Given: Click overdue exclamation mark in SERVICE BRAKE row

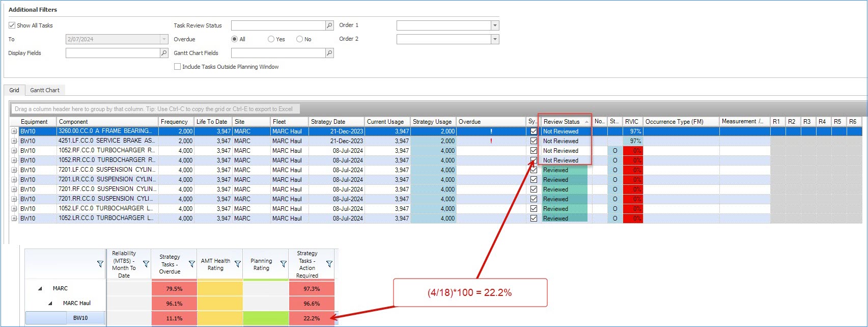Looking at the screenshot, I should (x=491, y=141).
